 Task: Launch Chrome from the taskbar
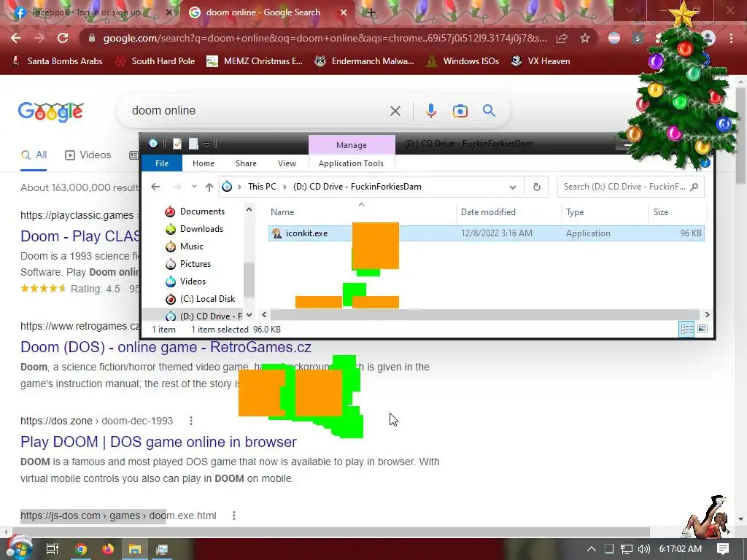pyautogui.click(x=81, y=549)
